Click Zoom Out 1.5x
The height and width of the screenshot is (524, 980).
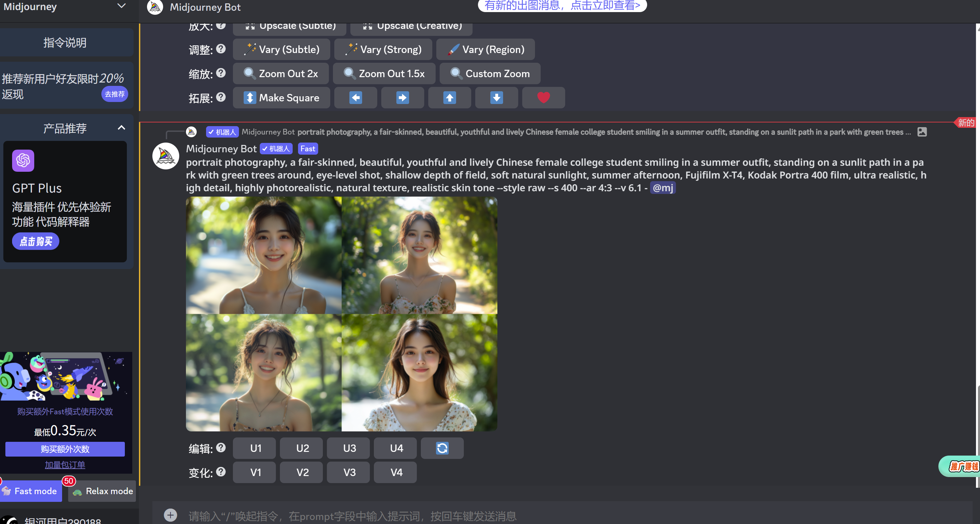click(x=384, y=73)
